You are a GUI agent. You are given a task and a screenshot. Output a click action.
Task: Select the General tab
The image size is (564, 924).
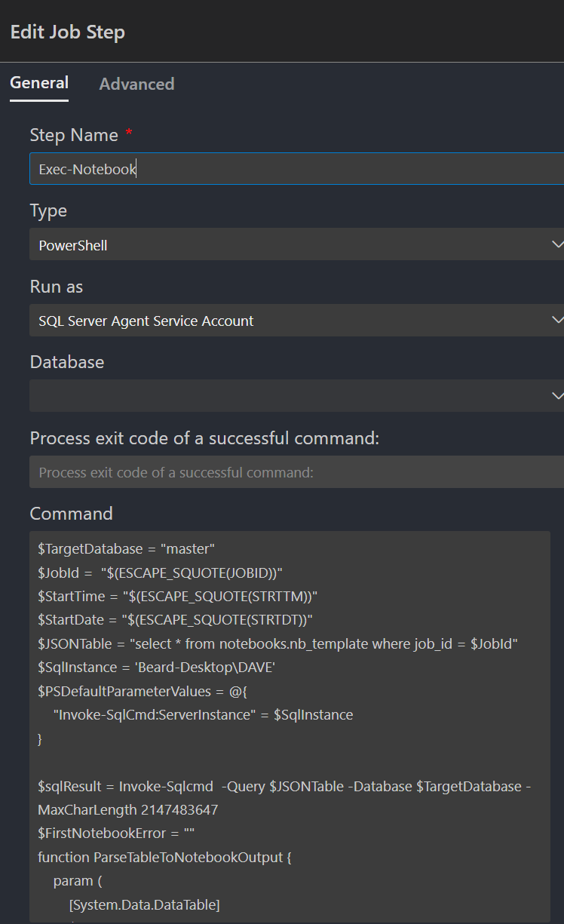pos(39,83)
